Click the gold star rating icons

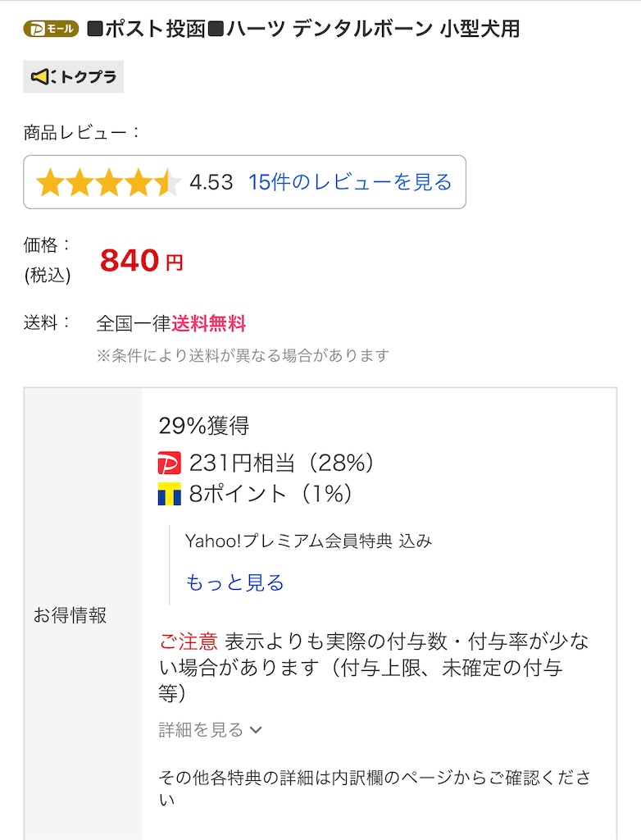click(x=108, y=182)
